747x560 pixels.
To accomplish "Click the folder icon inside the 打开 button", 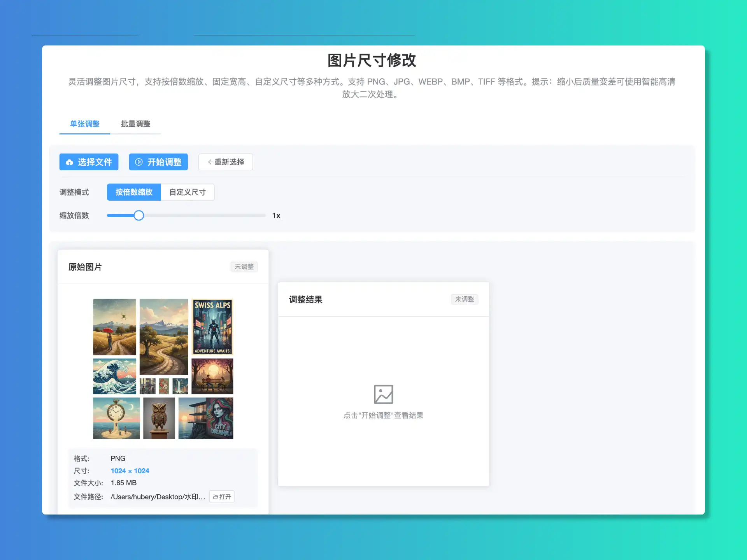I will tap(215, 497).
